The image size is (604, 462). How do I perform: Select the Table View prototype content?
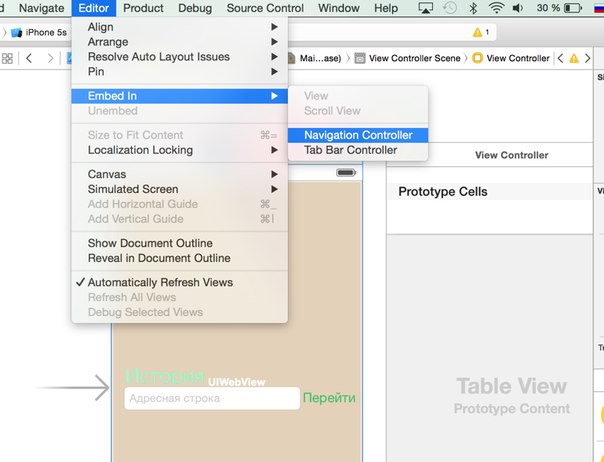(x=512, y=396)
